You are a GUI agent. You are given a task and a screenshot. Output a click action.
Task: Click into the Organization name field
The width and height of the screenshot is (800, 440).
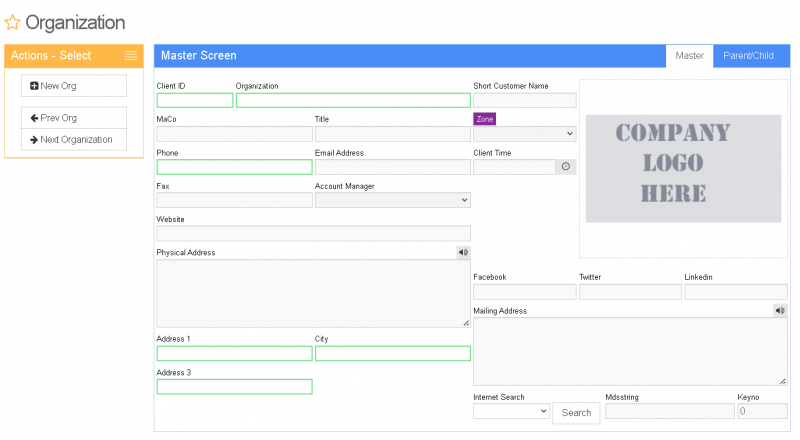352,101
